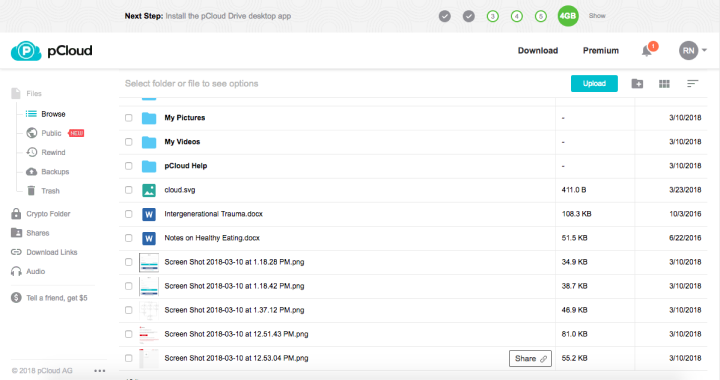Image resolution: width=720 pixels, height=380 pixels.
Task: Open Public folder in sidebar
Action: [x=51, y=133]
